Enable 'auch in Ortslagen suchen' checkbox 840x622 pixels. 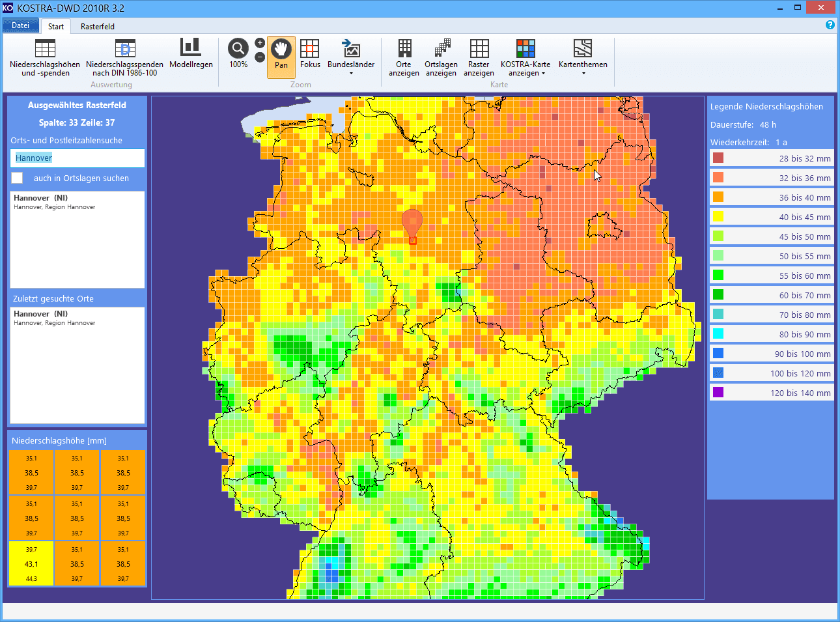point(17,178)
